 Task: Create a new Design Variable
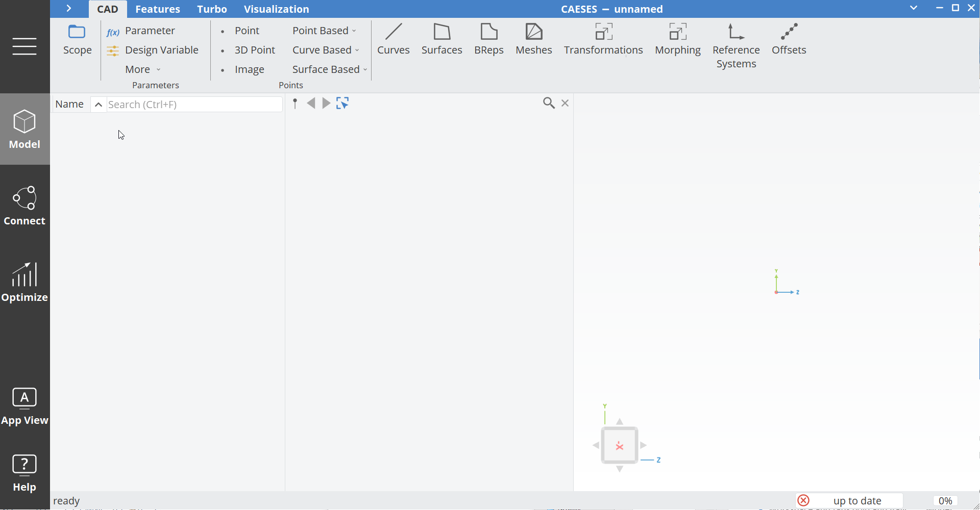click(162, 49)
